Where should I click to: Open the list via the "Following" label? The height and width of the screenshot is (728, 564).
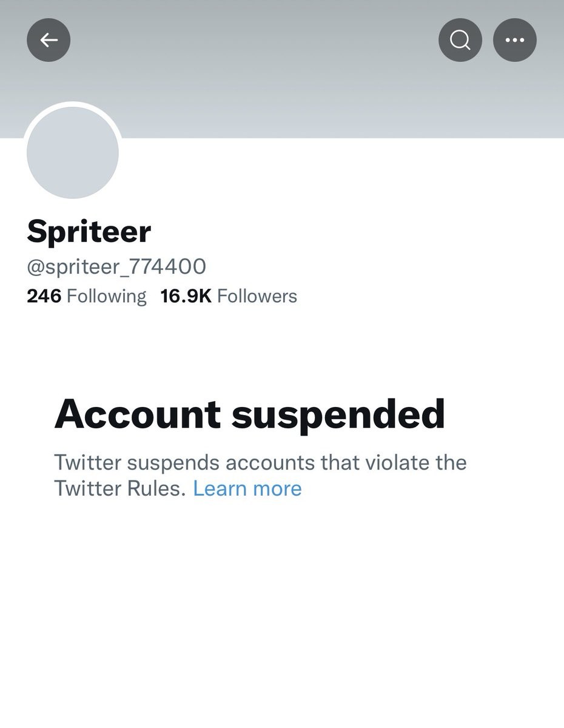(x=106, y=296)
